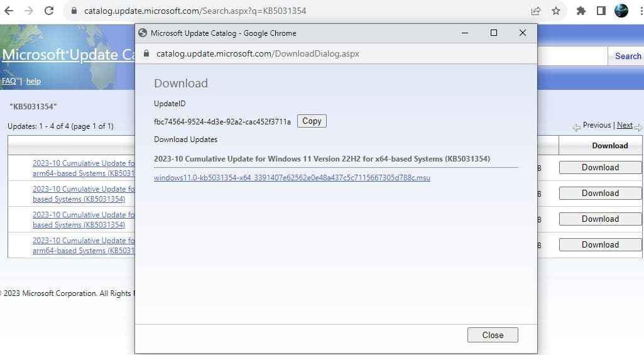Image resolution: width=644 pixels, height=355 pixels.
Task: Click the Search button on catalog page
Action: click(628, 57)
